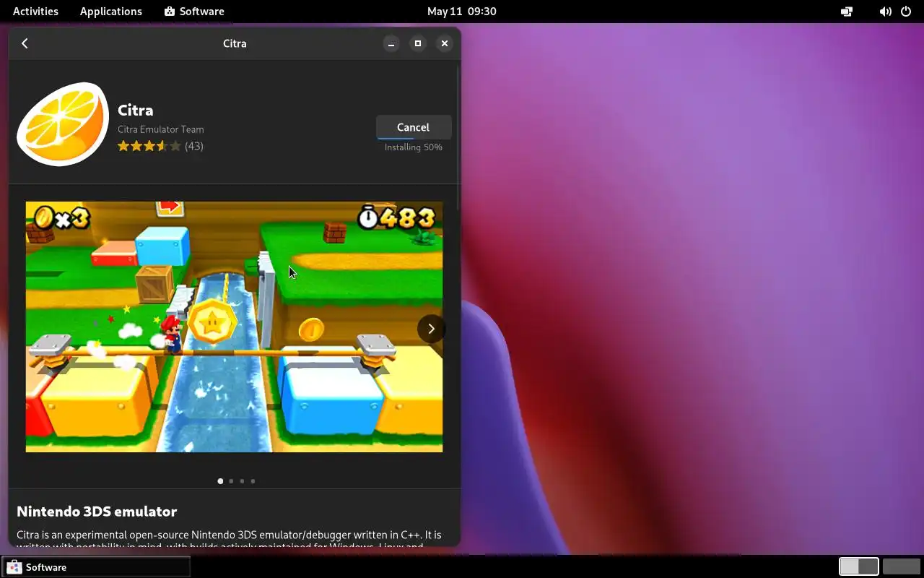Viewport: 924px width, 578px height.
Task: Click the Nintendo 3DS emulator heading
Action: click(x=97, y=512)
